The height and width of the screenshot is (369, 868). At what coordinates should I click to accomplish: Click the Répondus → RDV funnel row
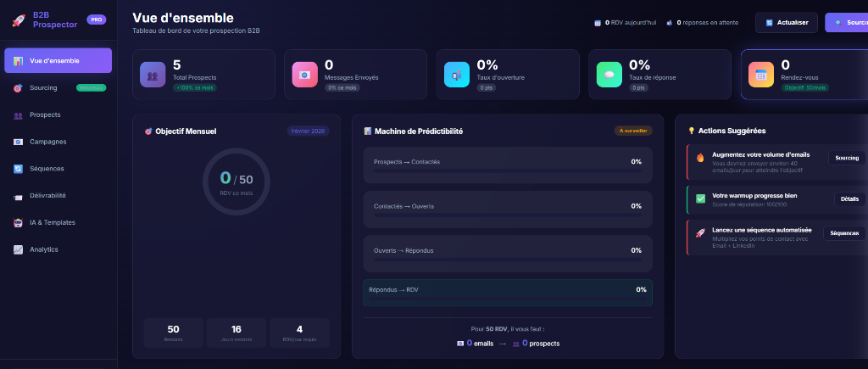pos(508,293)
